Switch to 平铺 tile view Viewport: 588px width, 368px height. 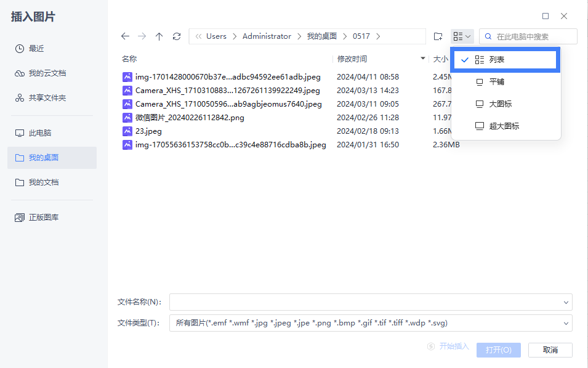tap(496, 81)
